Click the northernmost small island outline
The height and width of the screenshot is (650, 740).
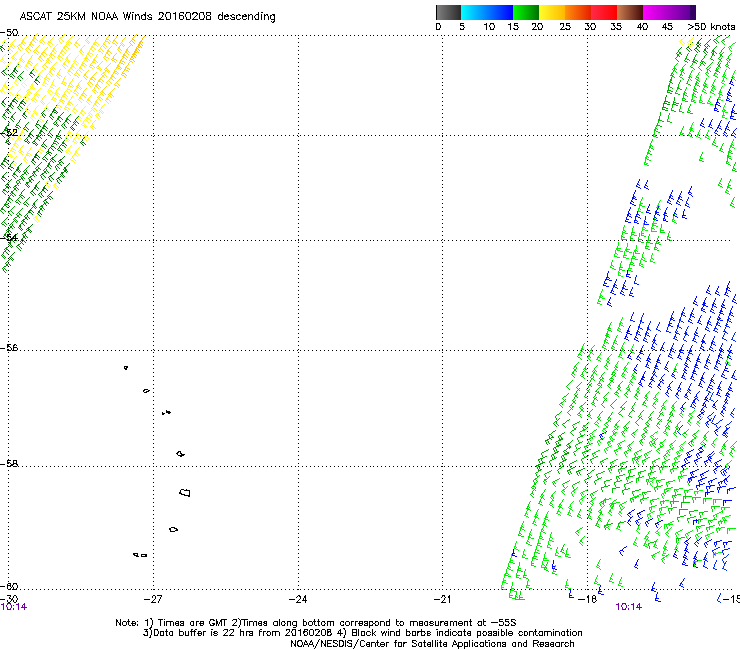coord(126,368)
